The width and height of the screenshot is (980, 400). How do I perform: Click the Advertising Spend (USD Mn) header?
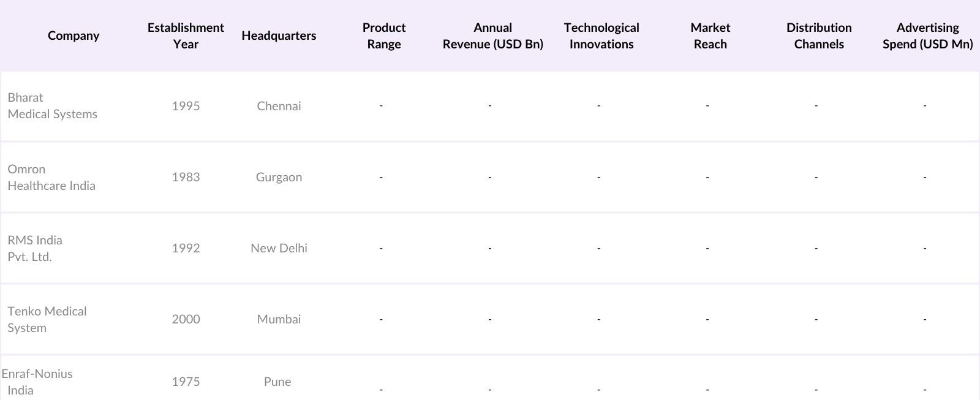pos(927,36)
